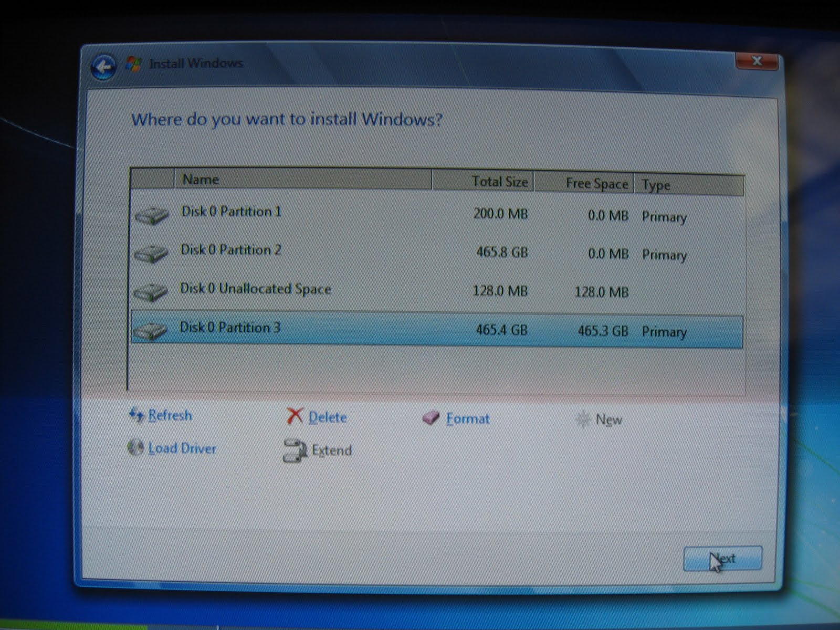This screenshot has width=840, height=630.
Task: Click the drive icon for Disk 0 Partition 2
Action: [151, 253]
